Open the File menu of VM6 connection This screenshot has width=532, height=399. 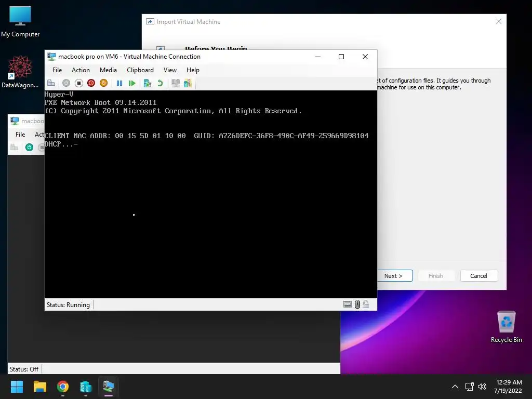(x=57, y=70)
